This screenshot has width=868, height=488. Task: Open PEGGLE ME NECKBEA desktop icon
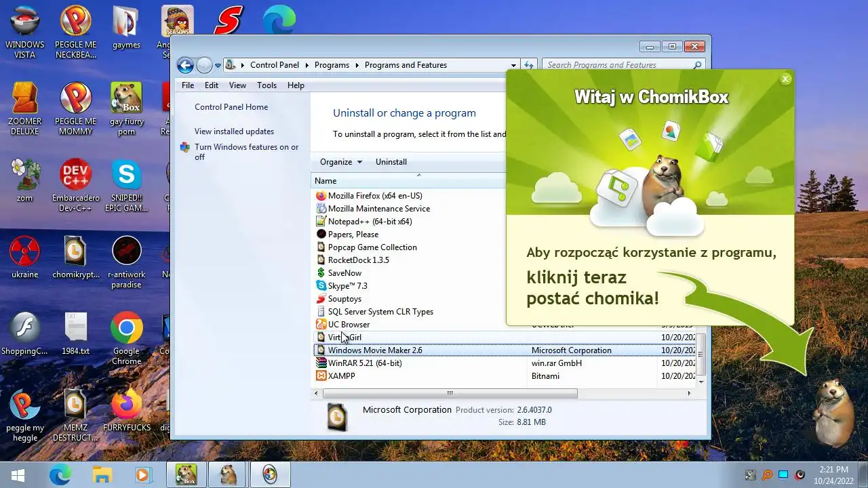coord(75,32)
